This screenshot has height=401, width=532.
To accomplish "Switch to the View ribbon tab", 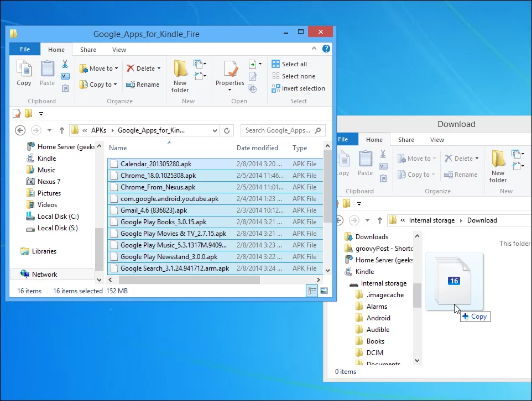I will click(x=119, y=49).
